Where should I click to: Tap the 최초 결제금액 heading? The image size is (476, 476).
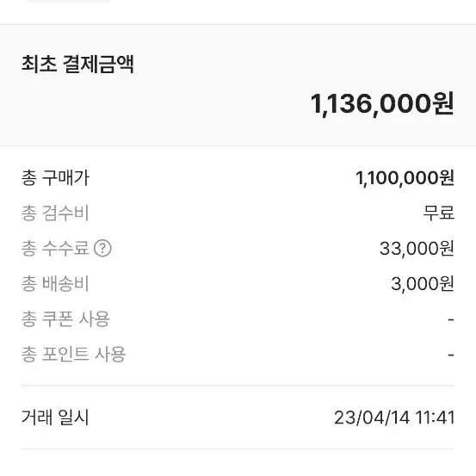pos(77,64)
